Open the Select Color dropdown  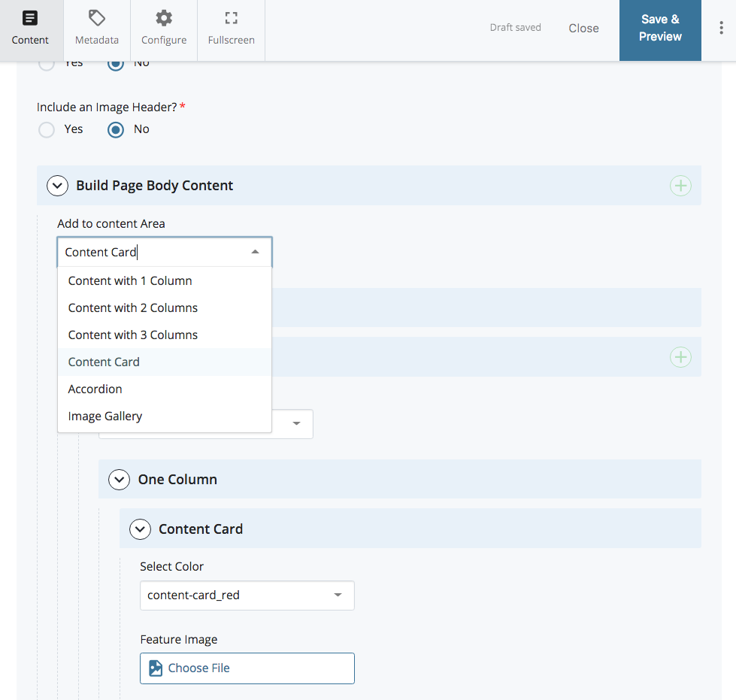[247, 595]
